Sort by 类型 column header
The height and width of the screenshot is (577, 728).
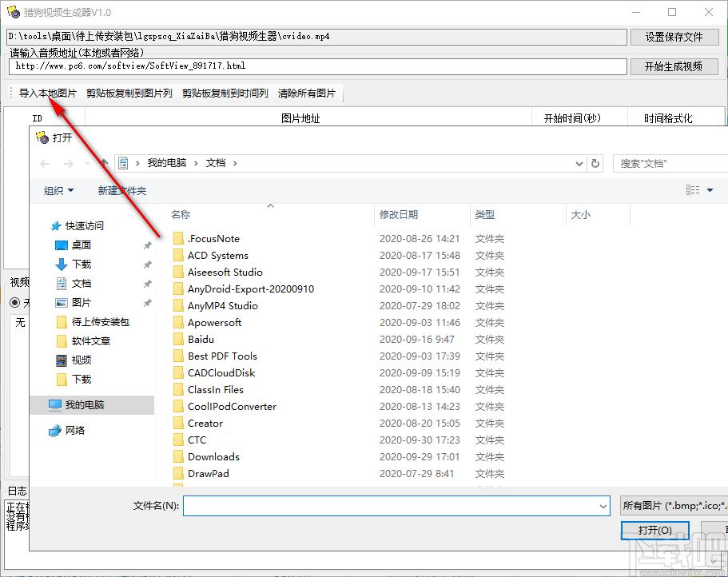pos(485,214)
